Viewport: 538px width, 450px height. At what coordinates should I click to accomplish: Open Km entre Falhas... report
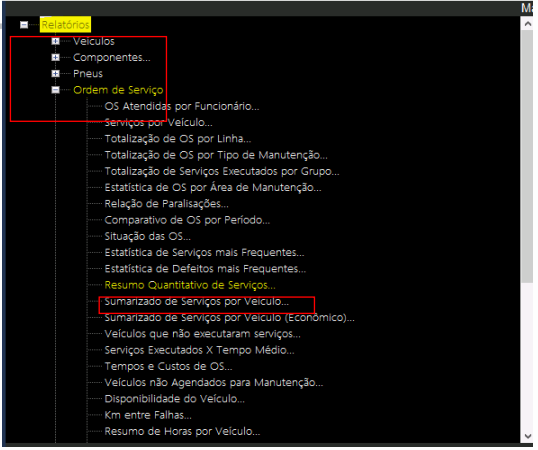click(148, 415)
